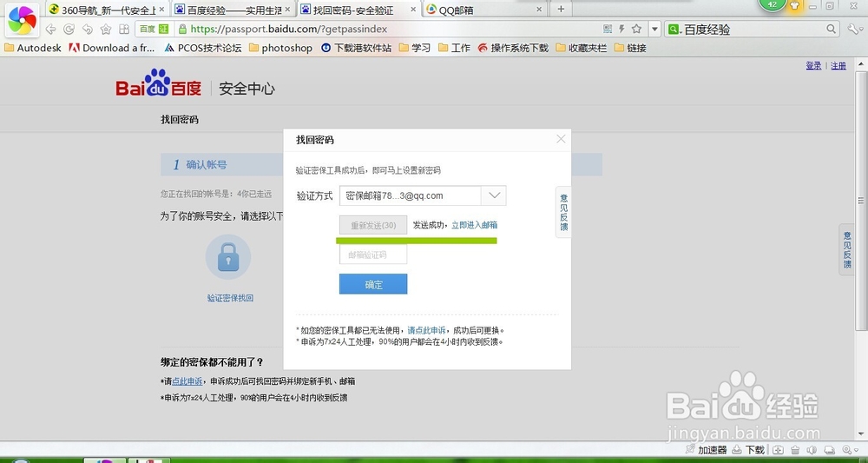Click the vertical scrollbar handle
868x463 pixels.
click(x=861, y=201)
